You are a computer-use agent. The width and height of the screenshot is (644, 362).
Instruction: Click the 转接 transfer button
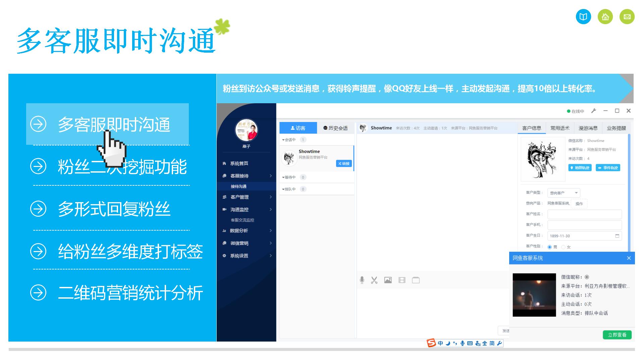[344, 164]
